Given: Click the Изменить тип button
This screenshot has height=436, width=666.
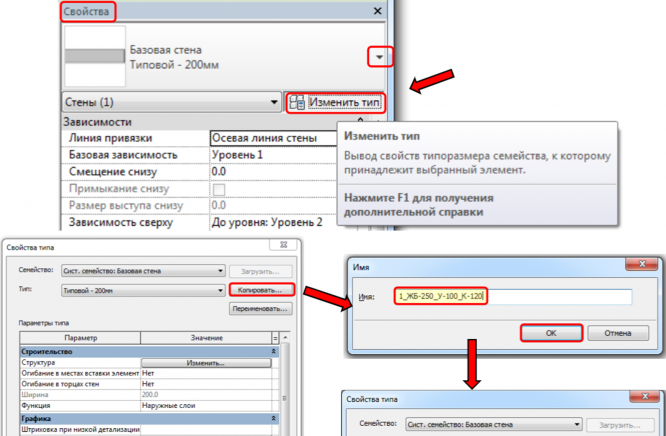Looking at the screenshot, I should tap(336, 103).
